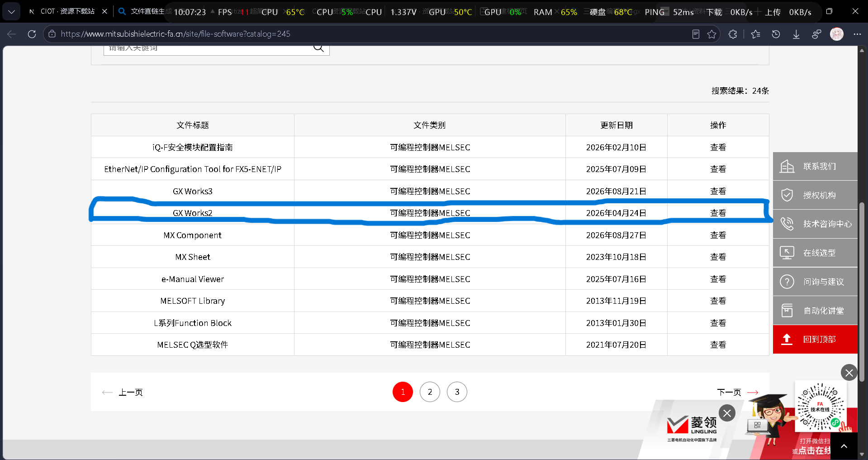Open the browser extensions puzzle icon
This screenshot has width=868, height=460.
pyautogui.click(x=733, y=34)
